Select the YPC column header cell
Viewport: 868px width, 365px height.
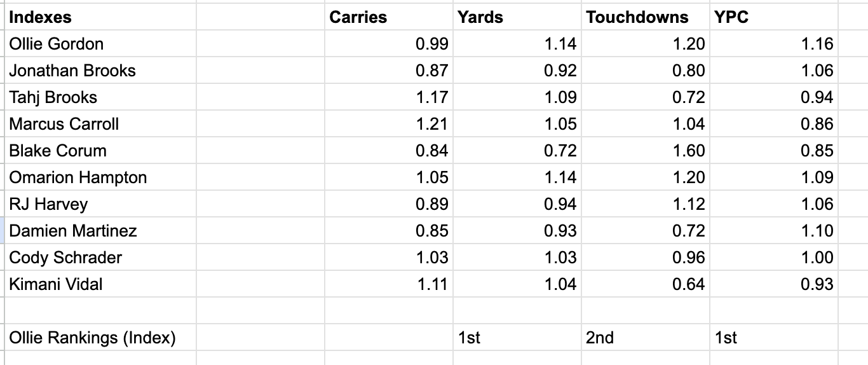click(731, 17)
